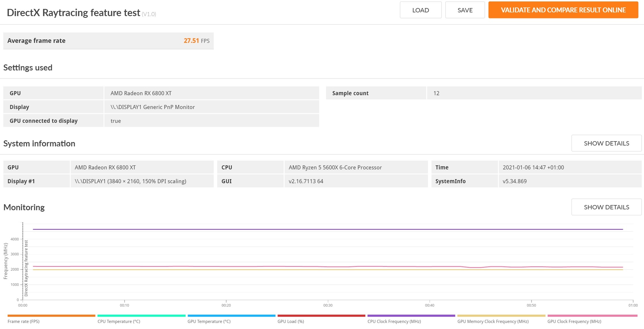Image resolution: width=644 pixels, height=329 pixels.
Task: Click the DirectX Raytracing feature test chart marker
Action: click(26, 268)
